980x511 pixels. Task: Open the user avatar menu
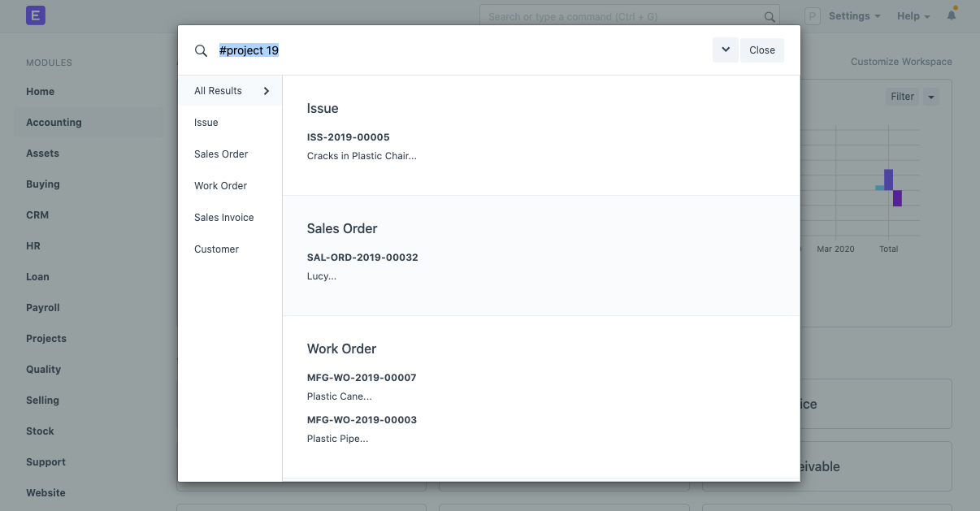tap(813, 15)
